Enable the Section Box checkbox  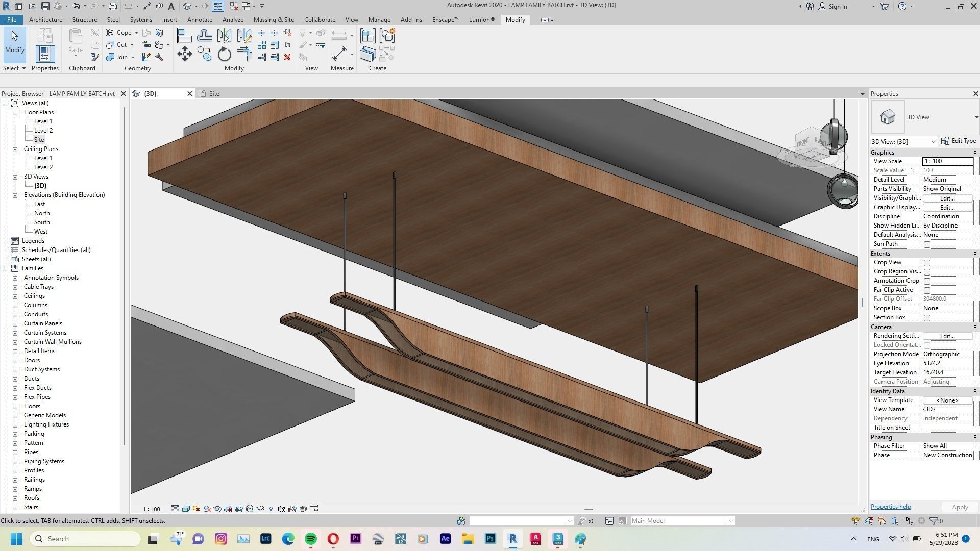[927, 318]
